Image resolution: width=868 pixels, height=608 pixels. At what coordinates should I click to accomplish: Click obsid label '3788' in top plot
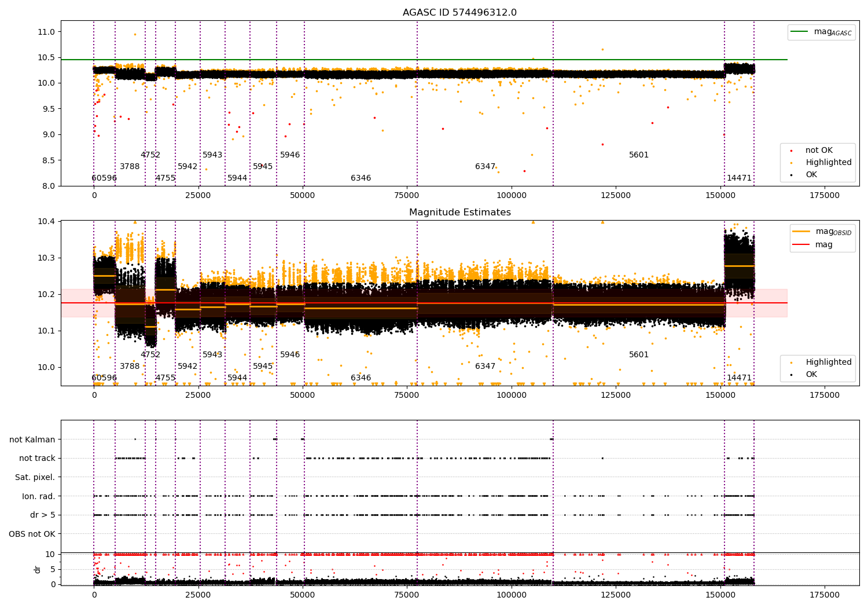(130, 166)
